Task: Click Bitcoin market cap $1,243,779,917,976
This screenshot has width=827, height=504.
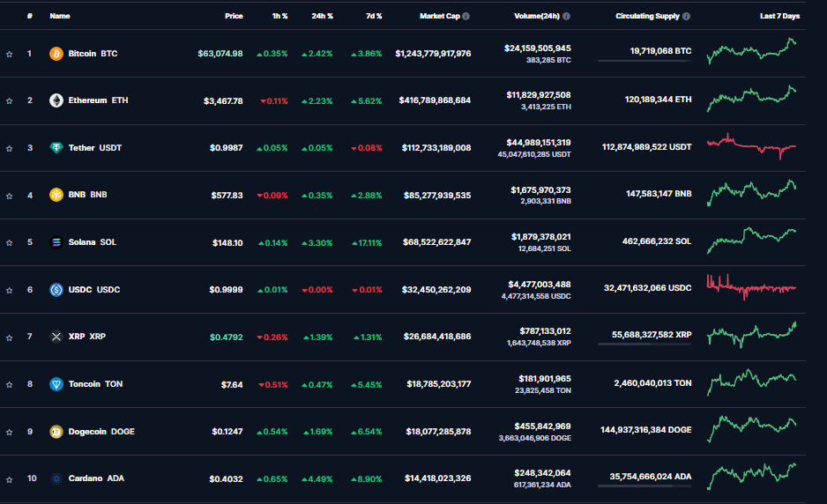Action: (x=433, y=54)
